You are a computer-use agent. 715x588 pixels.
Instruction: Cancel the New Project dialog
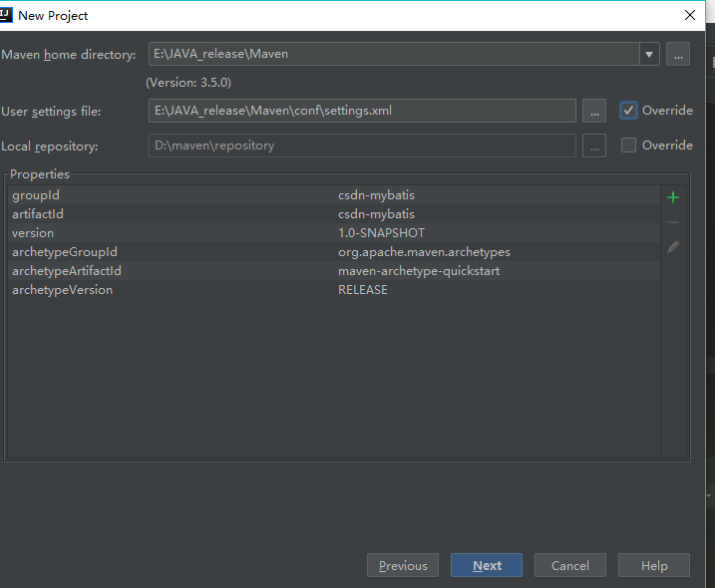tap(570, 566)
